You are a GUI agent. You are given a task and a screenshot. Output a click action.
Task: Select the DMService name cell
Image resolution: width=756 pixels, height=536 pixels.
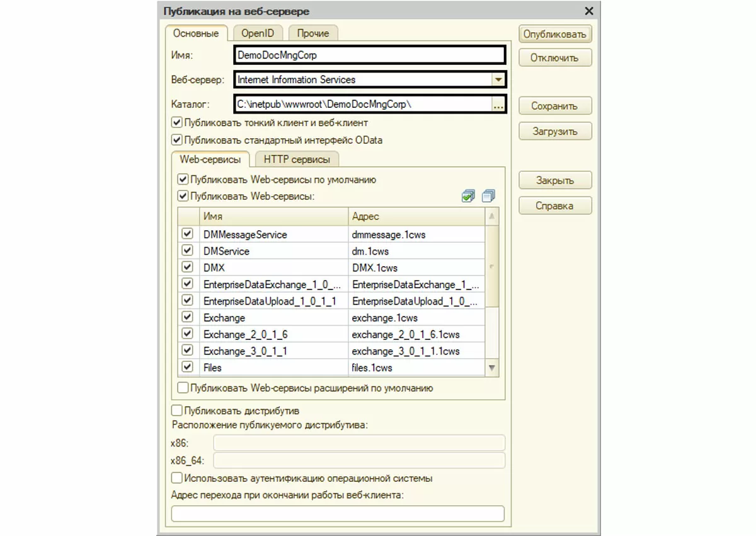(273, 251)
